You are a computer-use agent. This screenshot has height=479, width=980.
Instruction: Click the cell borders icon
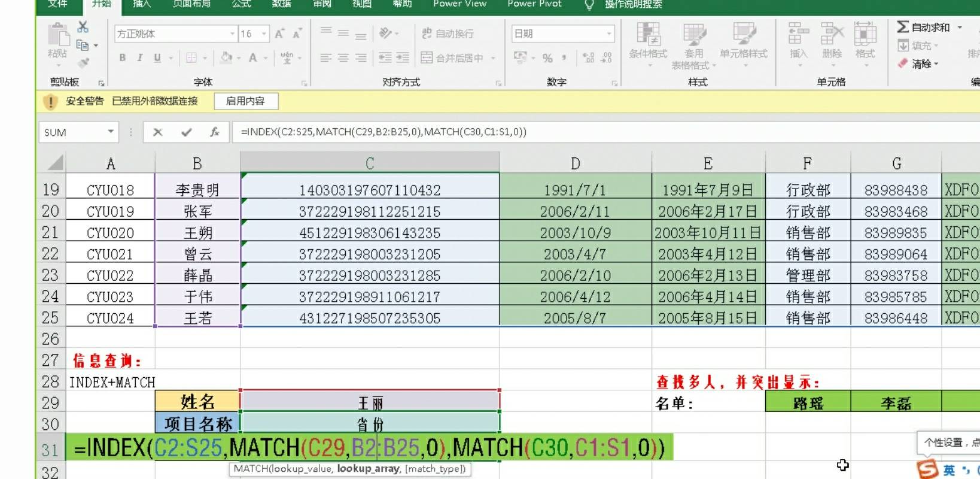[191, 58]
